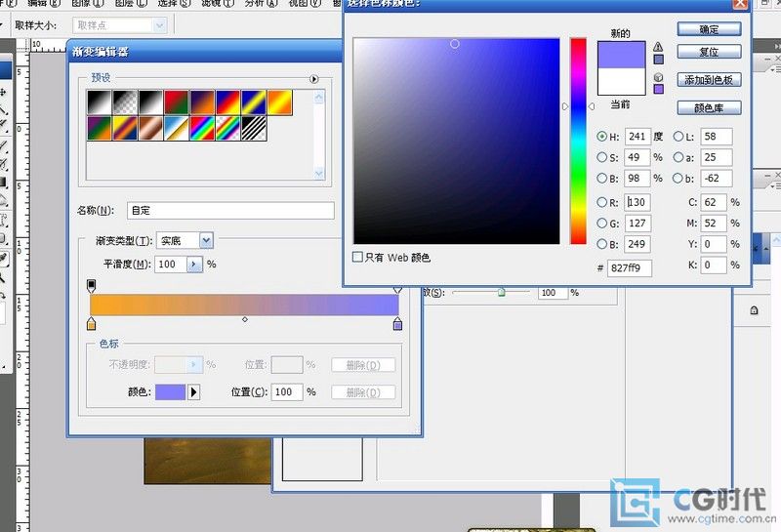The width and height of the screenshot is (781, 532).
Task: Pick the blue-red-yellow gradient preset
Action: point(228,102)
